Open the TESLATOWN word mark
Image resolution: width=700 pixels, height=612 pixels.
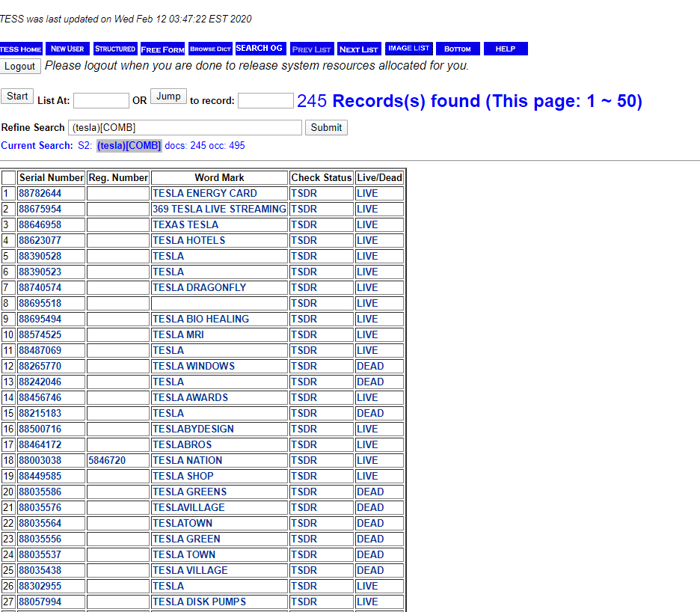[x=182, y=523]
